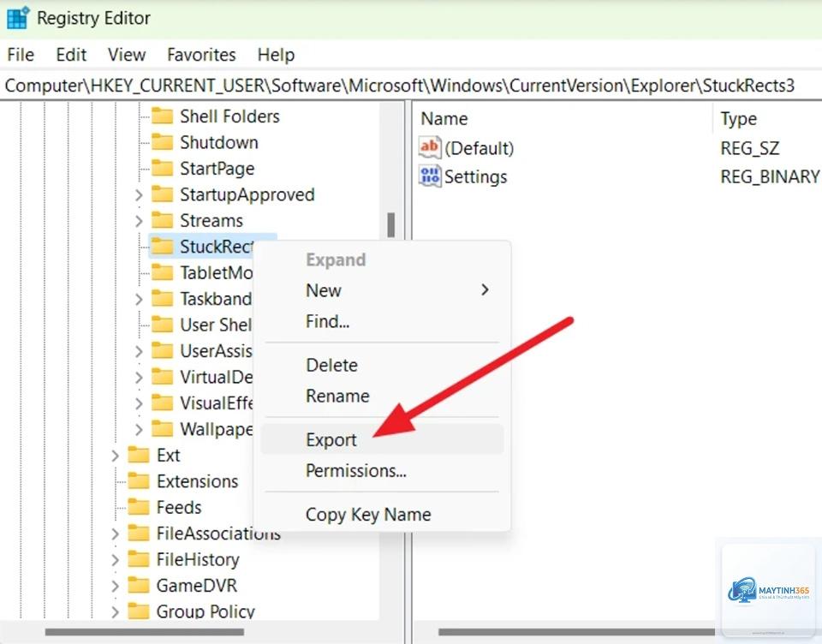Viewport: 822px width, 644px height.
Task: Select the Shell Folders tree label
Action: 229,116
